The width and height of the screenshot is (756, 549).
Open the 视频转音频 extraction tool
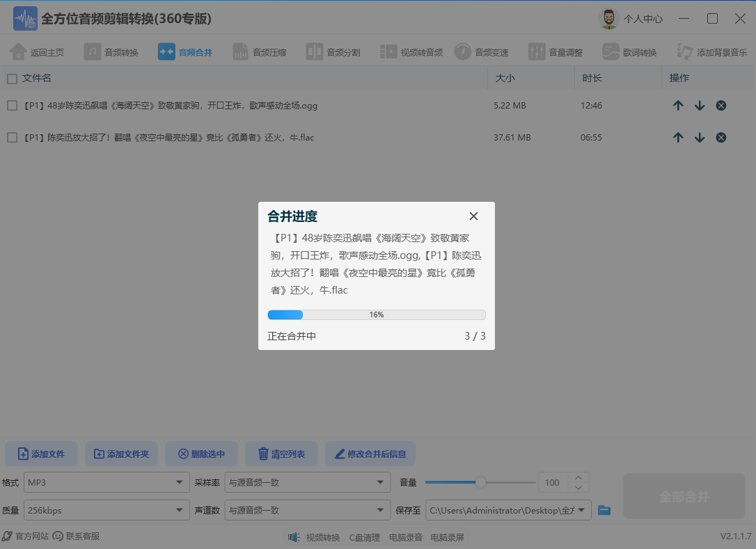(x=409, y=51)
